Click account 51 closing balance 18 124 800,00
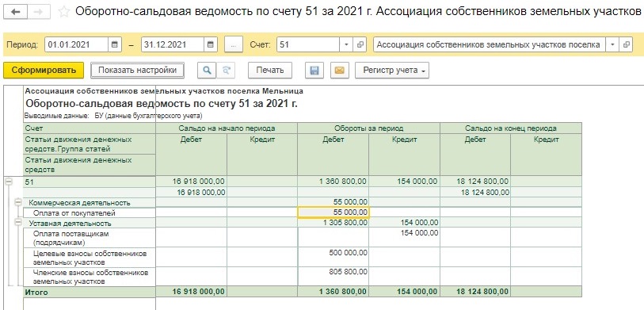The image size is (644, 310). point(475,182)
